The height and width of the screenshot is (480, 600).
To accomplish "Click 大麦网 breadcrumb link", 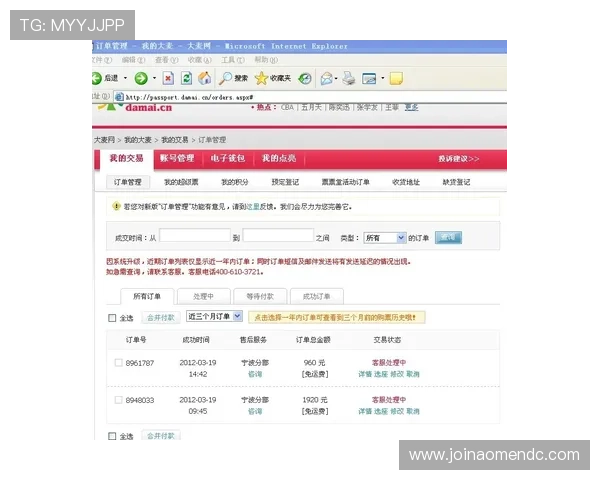I will point(104,140).
